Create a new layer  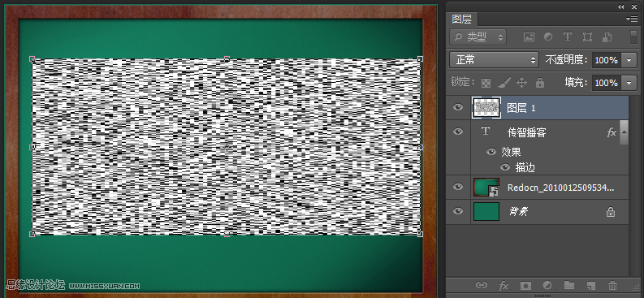[x=590, y=285]
